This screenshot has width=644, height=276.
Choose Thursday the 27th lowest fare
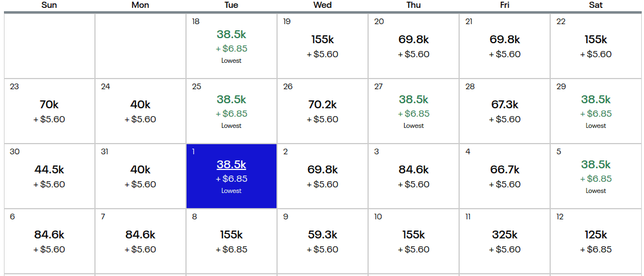coord(414,111)
